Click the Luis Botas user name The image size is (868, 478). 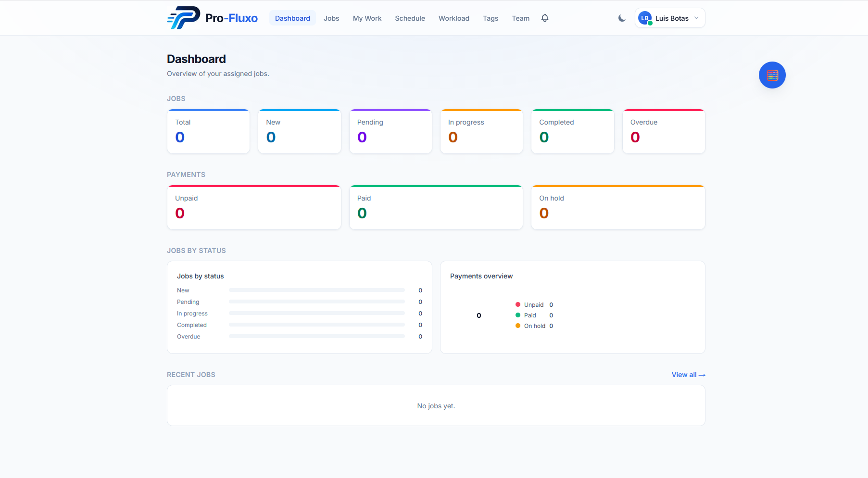(x=672, y=18)
